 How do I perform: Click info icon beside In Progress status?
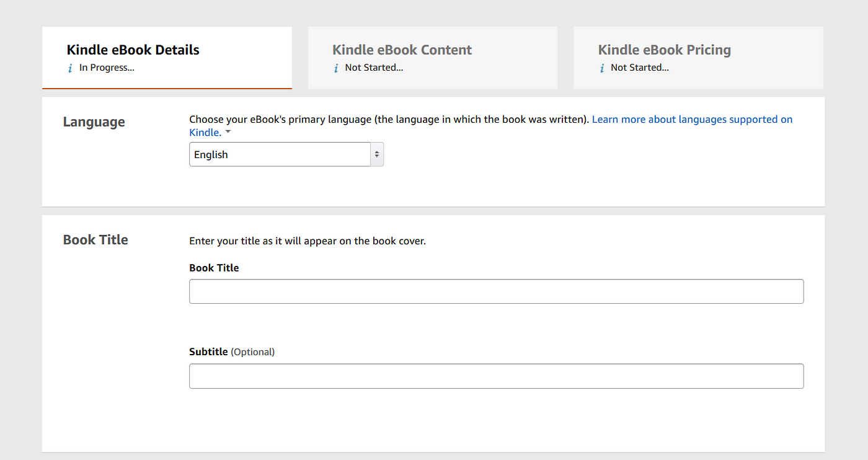71,68
